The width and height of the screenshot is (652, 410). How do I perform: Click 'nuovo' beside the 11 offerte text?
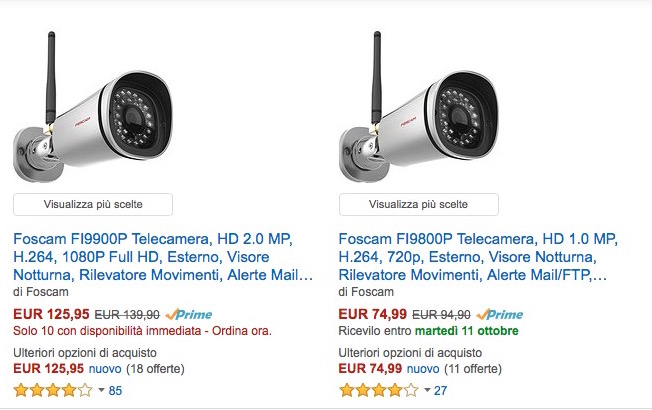(419, 368)
